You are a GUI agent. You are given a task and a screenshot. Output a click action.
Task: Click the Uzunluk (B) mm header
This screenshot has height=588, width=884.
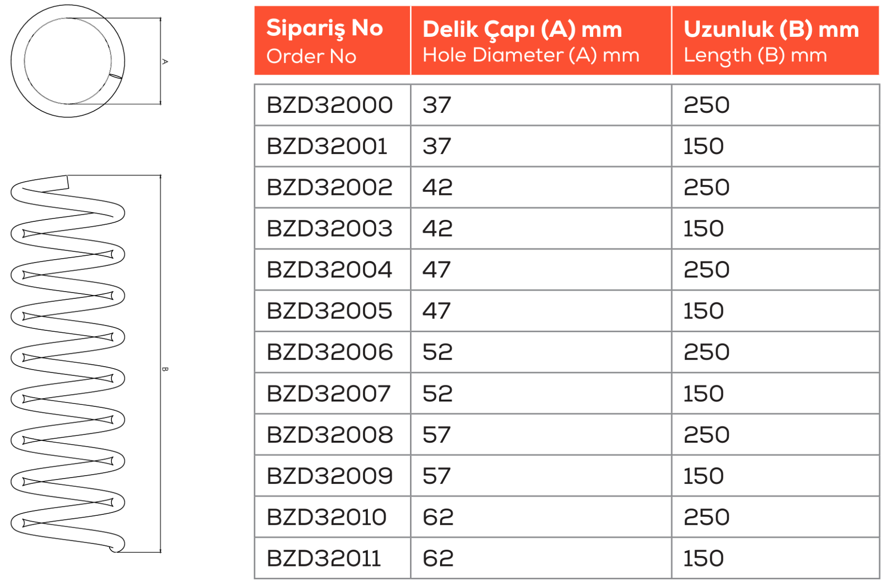coord(771,41)
